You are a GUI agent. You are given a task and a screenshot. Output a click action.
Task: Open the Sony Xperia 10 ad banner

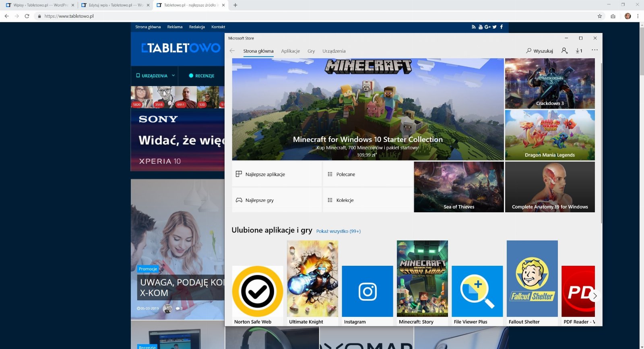(x=178, y=140)
